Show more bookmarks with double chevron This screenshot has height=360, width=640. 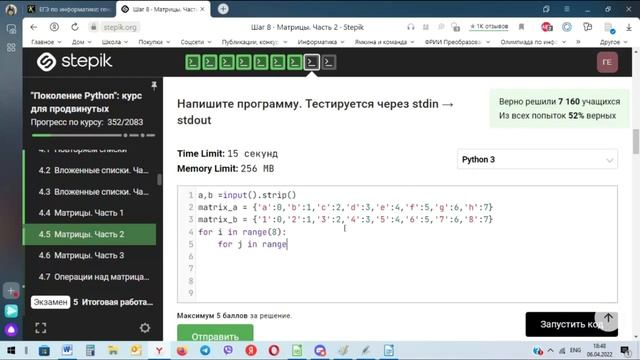tap(578, 42)
